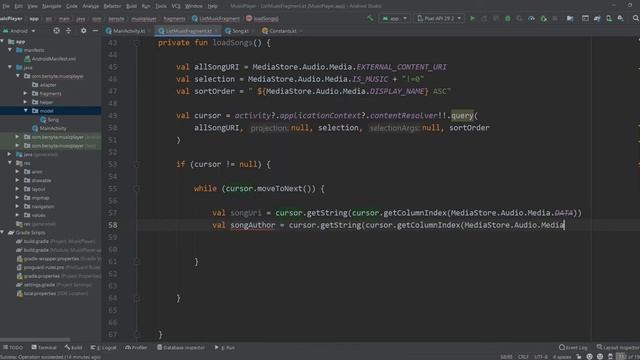Open the Android project view dropdown
Viewport: 640px width, 360px height.
coord(19,31)
